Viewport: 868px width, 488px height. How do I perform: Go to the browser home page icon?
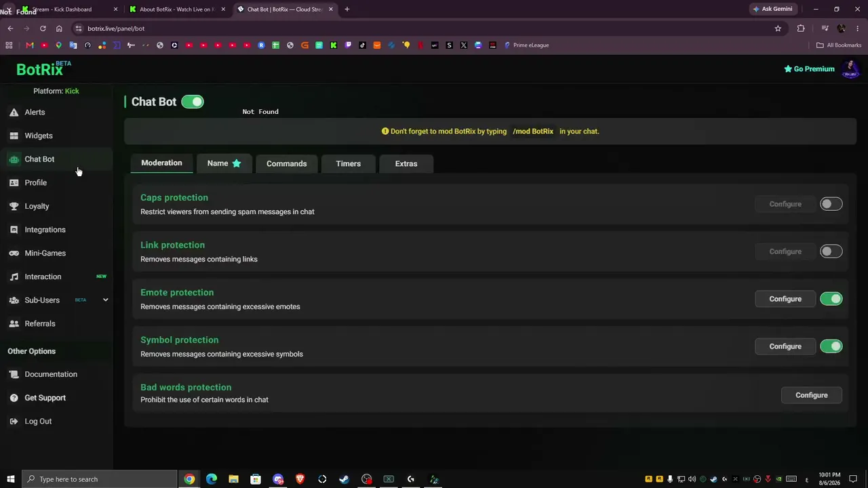[x=59, y=28]
